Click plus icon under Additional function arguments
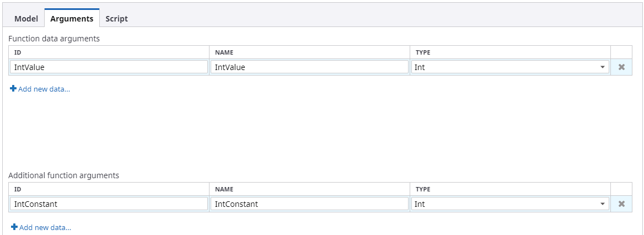The image size is (644, 235). (x=14, y=227)
